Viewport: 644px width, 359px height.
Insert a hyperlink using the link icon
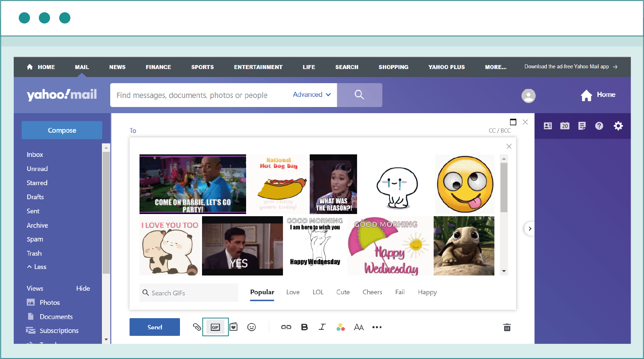tap(286, 327)
